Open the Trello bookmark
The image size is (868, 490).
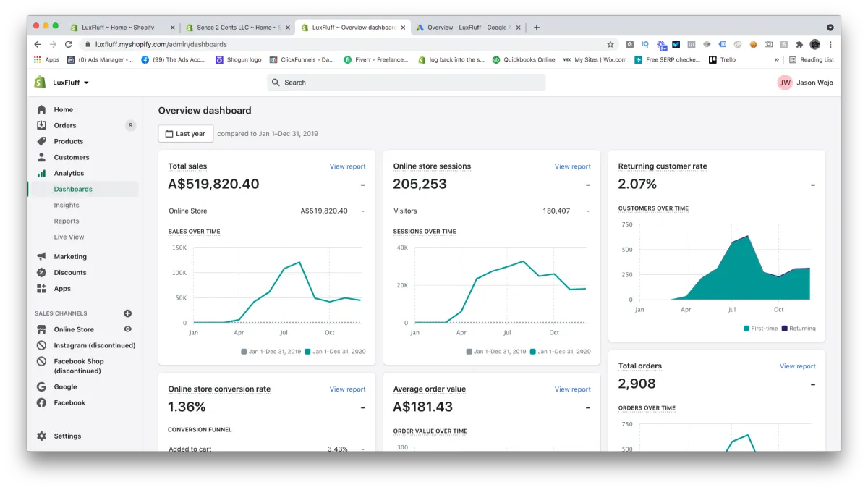(x=722, y=59)
